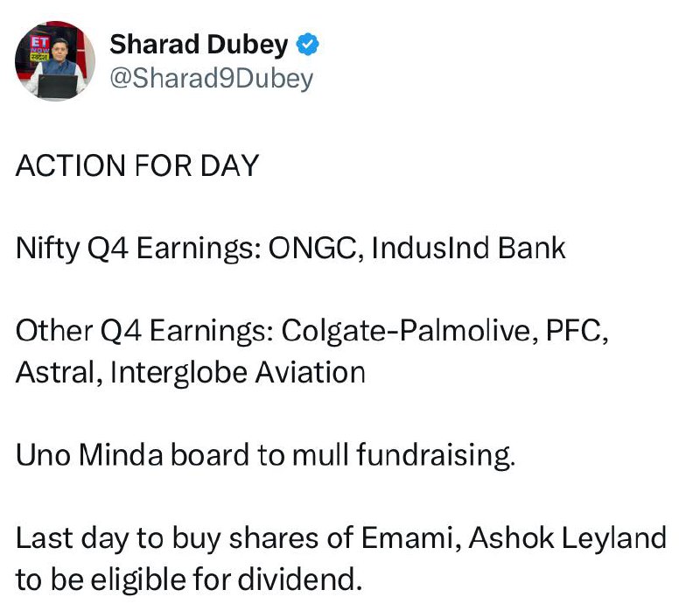
Task: Select the word ONGC
Action: click(x=316, y=248)
